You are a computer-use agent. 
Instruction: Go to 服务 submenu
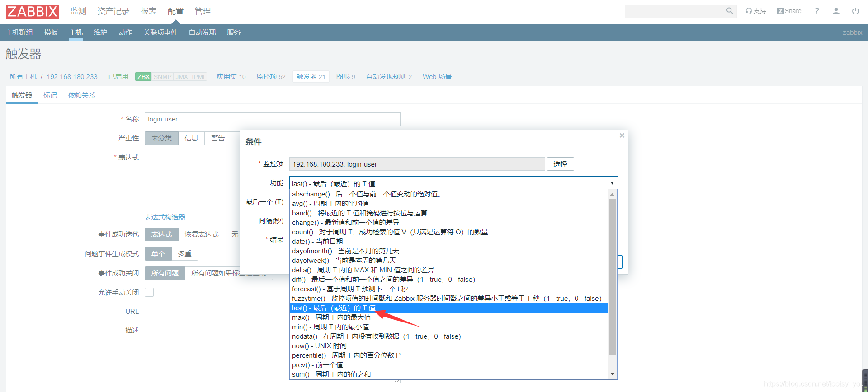pos(234,33)
